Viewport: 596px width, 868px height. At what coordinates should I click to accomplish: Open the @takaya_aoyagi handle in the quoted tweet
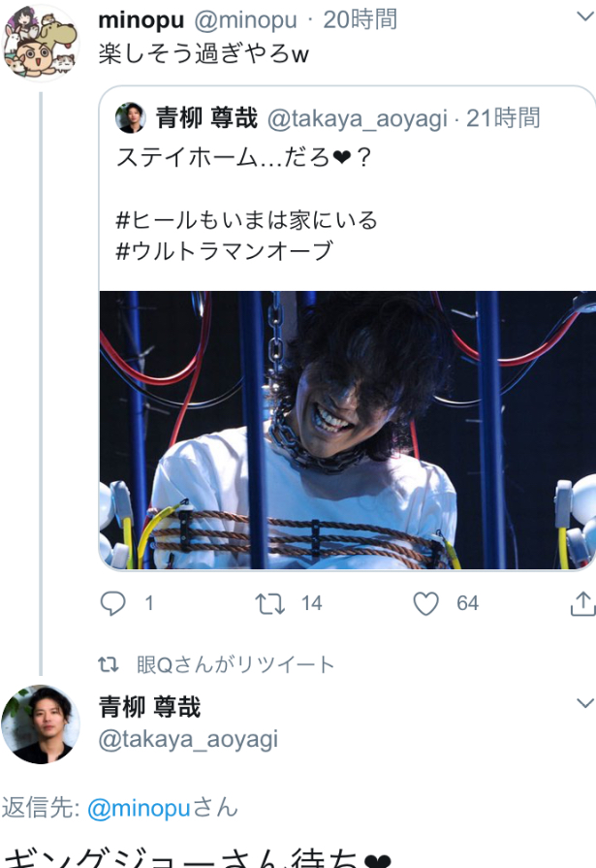[x=358, y=118]
